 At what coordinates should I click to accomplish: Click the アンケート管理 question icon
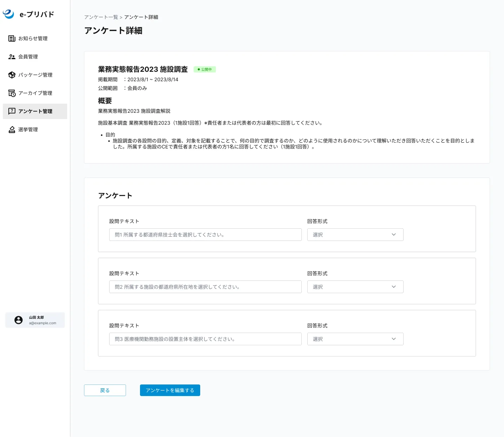pos(12,111)
